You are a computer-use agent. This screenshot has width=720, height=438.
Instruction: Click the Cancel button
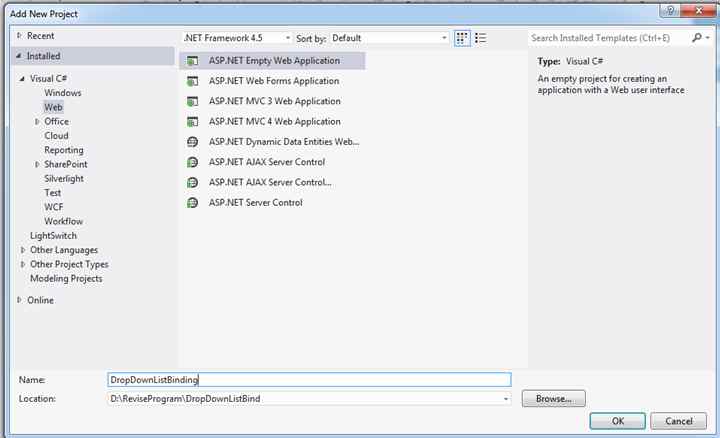[x=679, y=421]
